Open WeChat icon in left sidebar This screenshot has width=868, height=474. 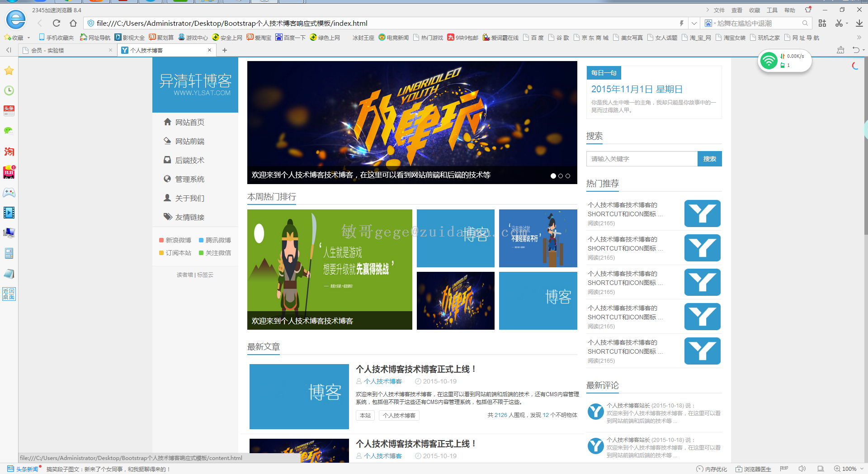coord(9,131)
